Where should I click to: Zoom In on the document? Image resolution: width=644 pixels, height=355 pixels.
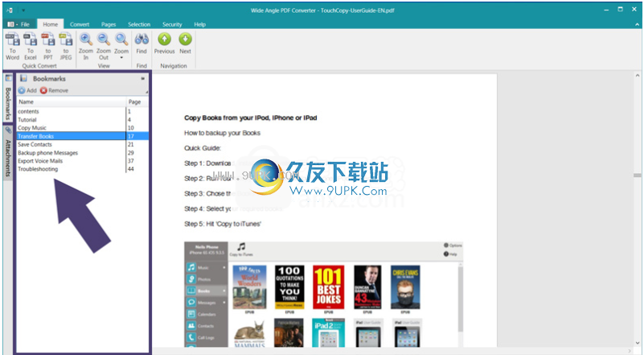pos(86,47)
